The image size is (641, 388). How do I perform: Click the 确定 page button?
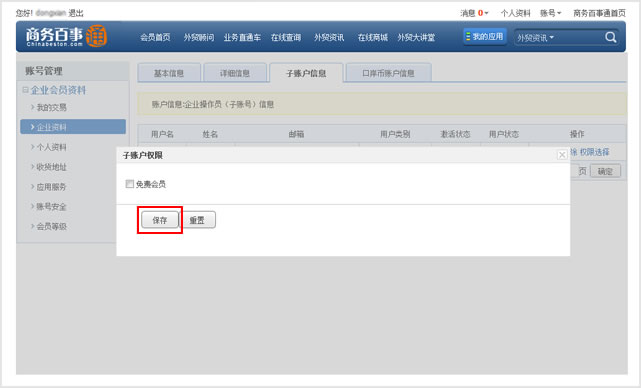tap(605, 171)
